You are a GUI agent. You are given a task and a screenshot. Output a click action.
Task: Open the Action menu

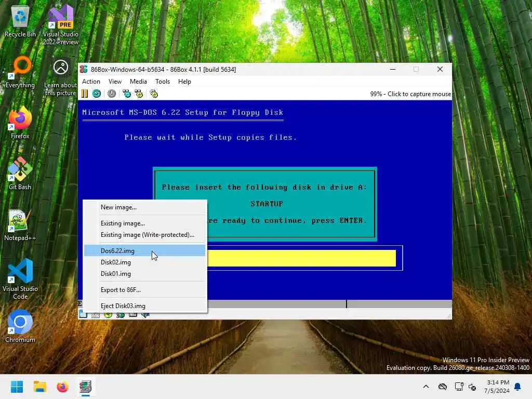coord(91,82)
